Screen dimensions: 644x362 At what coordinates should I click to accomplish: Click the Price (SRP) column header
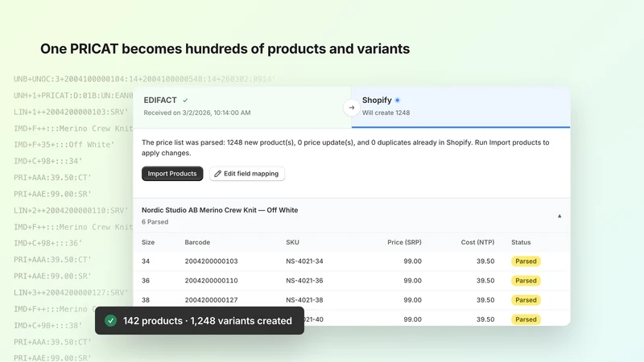404,242
